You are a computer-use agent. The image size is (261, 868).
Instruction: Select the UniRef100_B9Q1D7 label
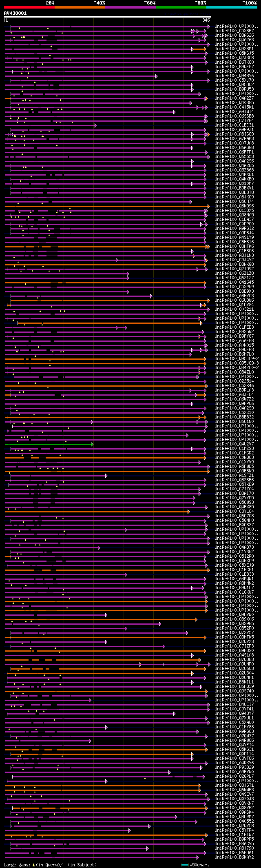click(x=234, y=588)
